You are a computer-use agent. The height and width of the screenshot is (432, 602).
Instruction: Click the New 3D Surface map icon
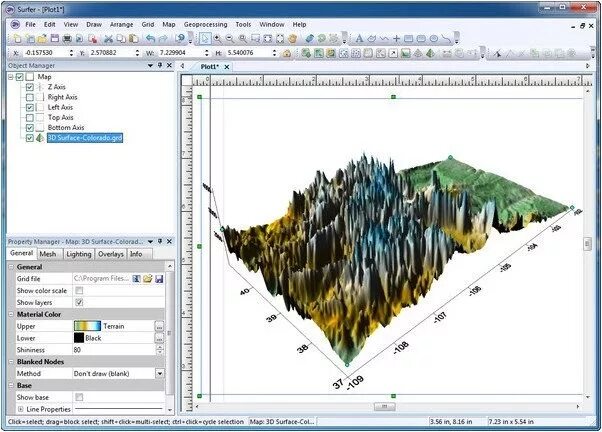pos(430,53)
